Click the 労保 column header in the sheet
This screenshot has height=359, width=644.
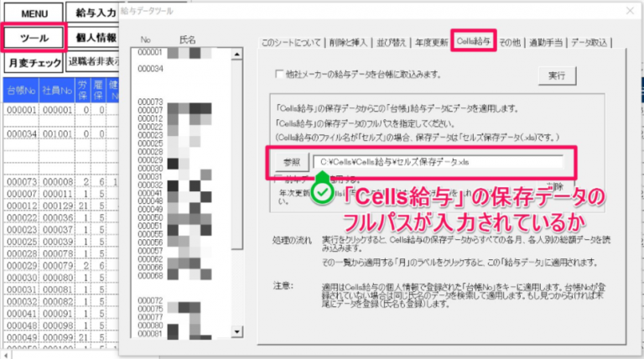point(83,90)
